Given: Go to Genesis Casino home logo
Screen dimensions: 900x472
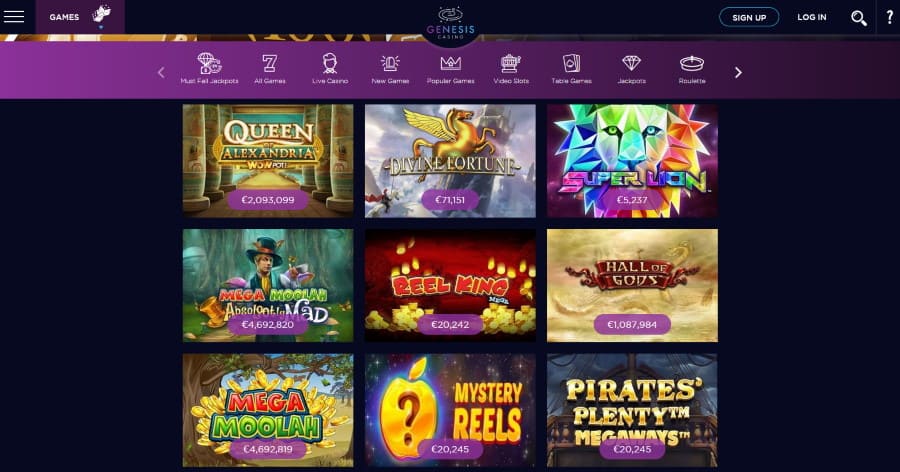Looking at the screenshot, I should [x=451, y=23].
